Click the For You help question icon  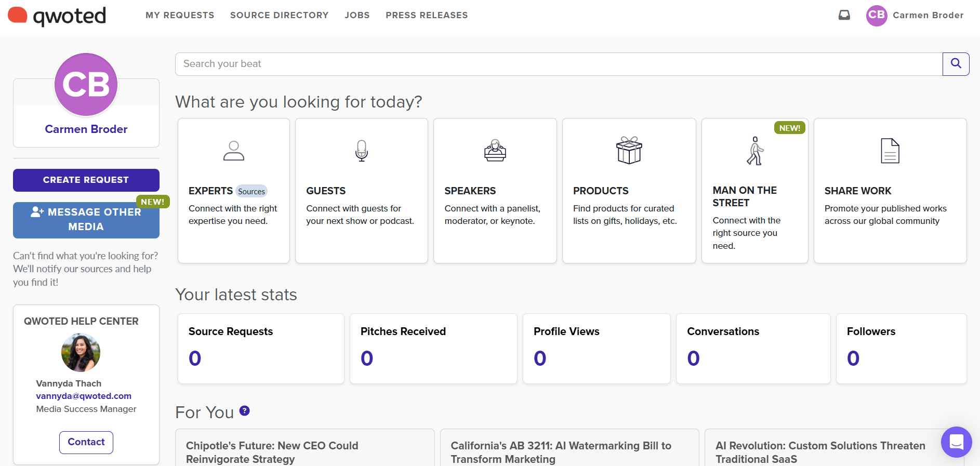coord(245,411)
